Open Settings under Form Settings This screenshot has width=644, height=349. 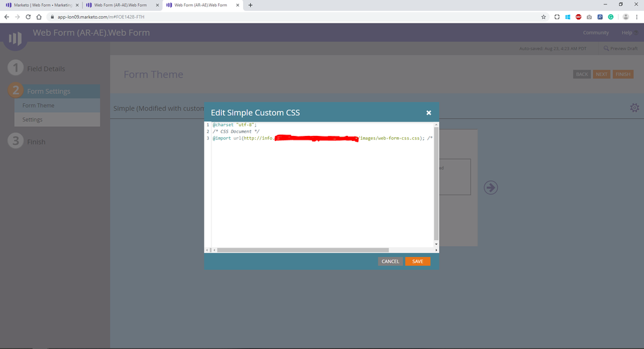click(32, 120)
